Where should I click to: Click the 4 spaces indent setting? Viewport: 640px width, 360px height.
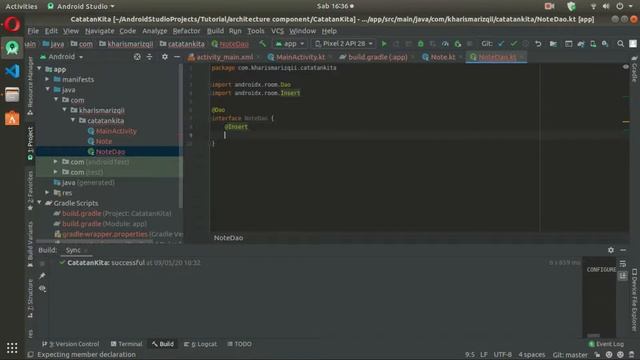pos(531,355)
